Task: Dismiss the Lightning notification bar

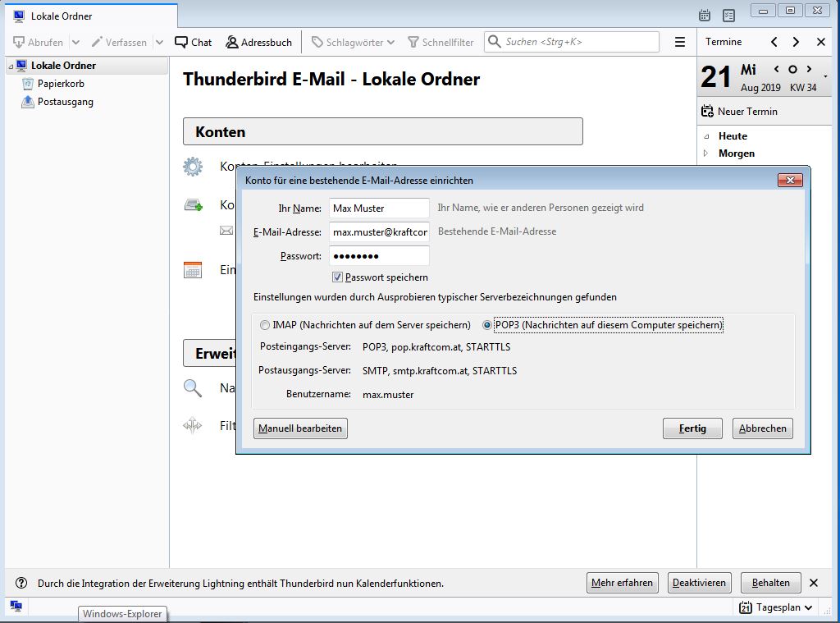Action: point(814,583)
